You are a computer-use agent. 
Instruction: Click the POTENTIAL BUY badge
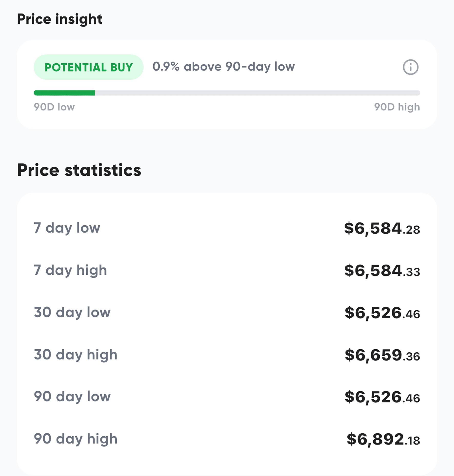point(88,67)
